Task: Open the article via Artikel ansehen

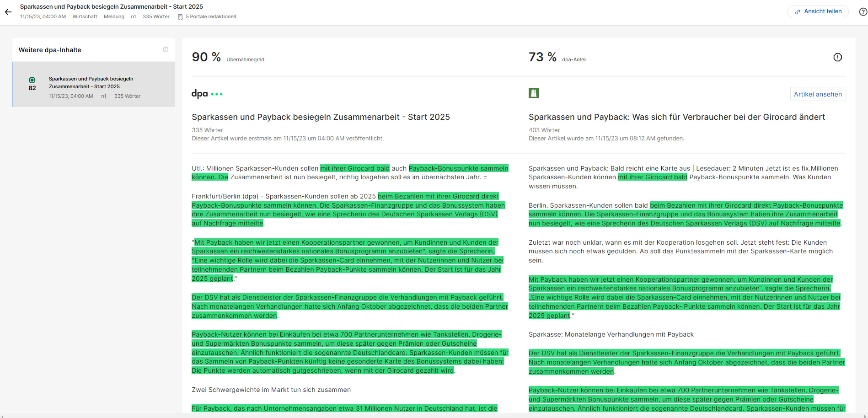Action: pos(818,94)
